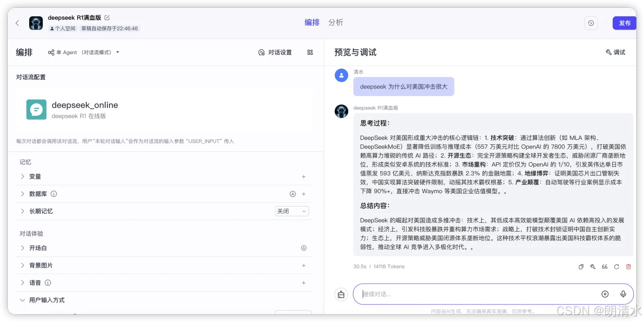Click the 预览与调试 panel title
This screenshot has width=644, height=322.
355,52
